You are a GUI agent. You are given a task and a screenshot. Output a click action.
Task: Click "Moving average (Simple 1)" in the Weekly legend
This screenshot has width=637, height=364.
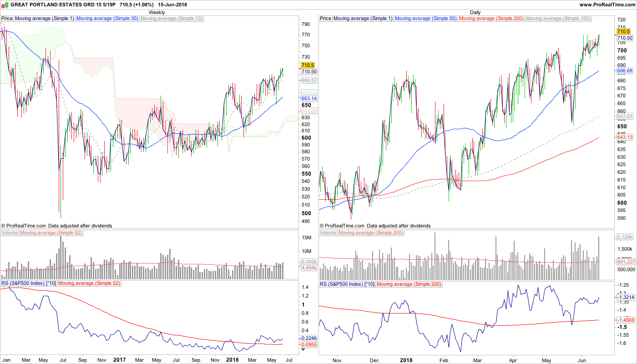click(x=45, y=19)
